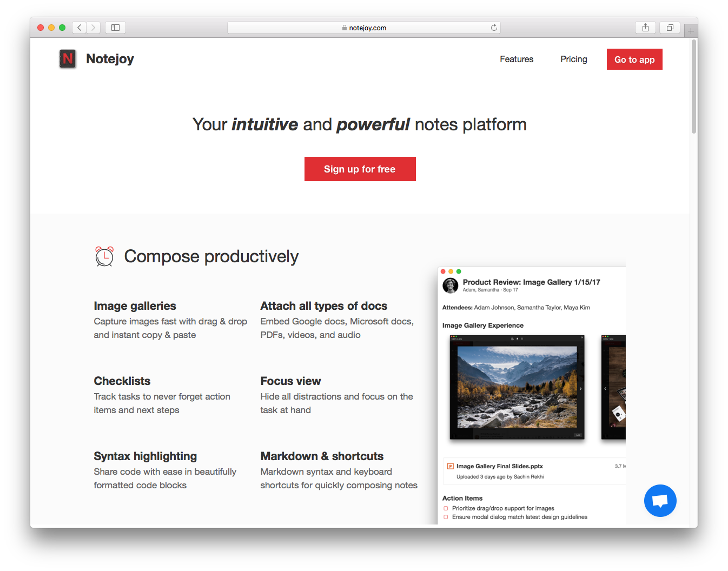Click the Compose productively heading
728x571 pixels.
point(211,256)
